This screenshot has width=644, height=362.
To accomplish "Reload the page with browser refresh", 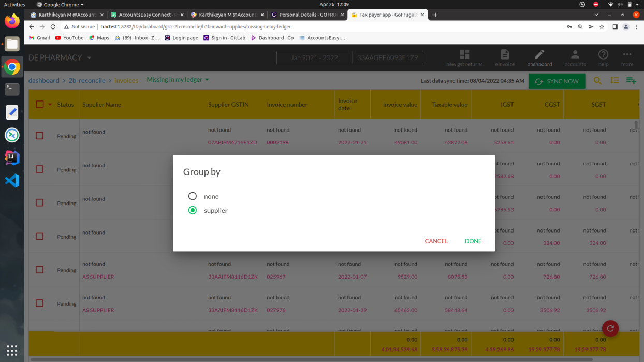I will click(53, 27).
